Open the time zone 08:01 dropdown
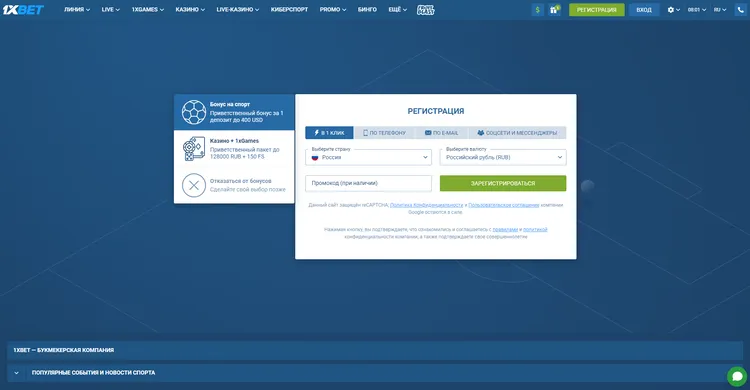 697,10
